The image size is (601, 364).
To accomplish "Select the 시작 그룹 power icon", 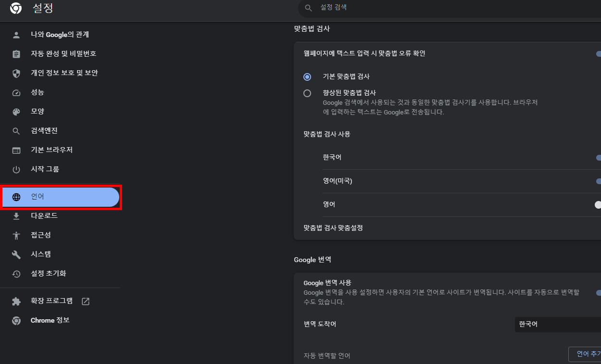I will click(16, 169).
